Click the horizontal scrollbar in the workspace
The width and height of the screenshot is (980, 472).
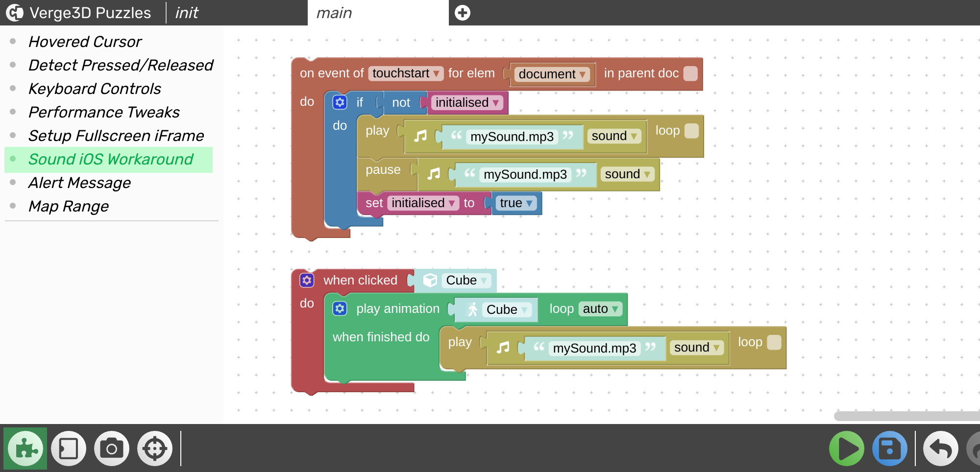906,416
